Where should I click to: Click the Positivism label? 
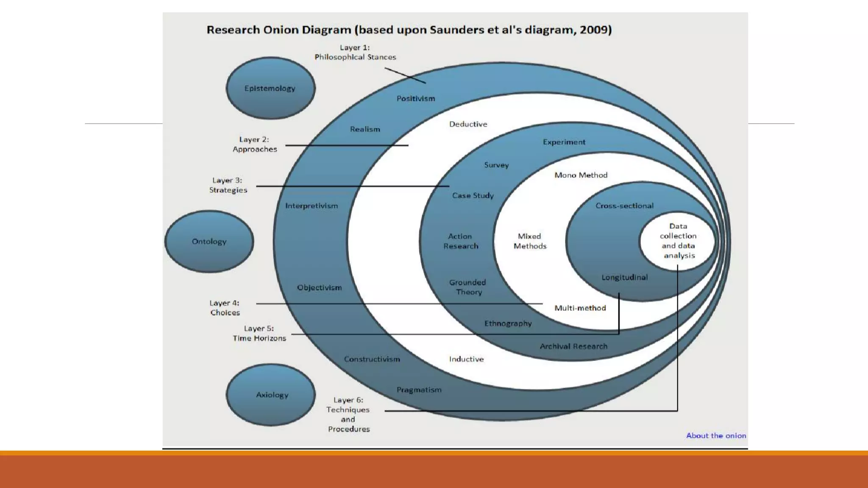pyautogui.click(x=416, y=99)
